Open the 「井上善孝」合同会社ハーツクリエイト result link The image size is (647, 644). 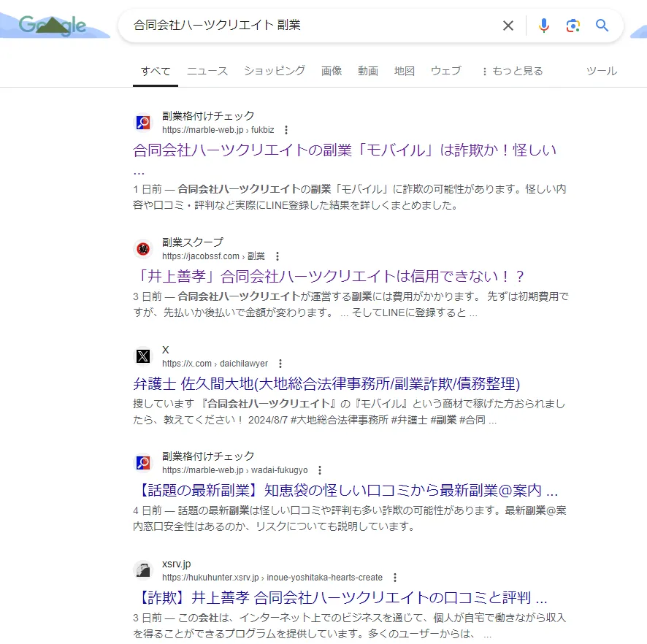coord(329,277)
